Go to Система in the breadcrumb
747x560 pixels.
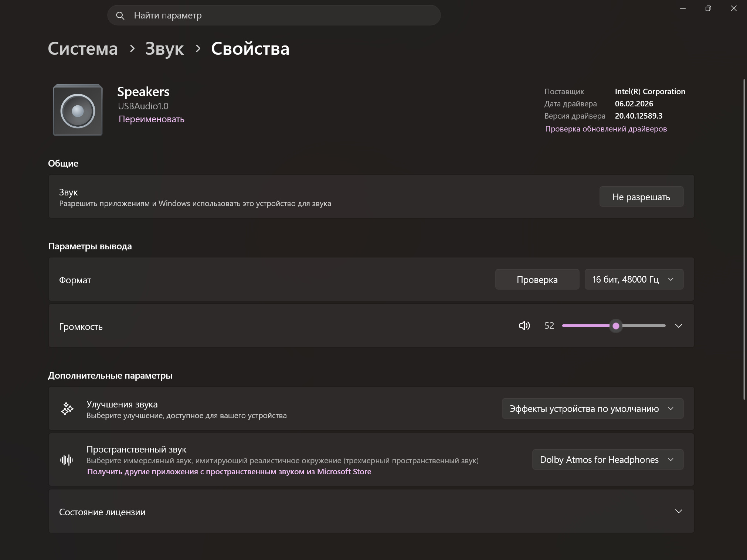(83, 48)
